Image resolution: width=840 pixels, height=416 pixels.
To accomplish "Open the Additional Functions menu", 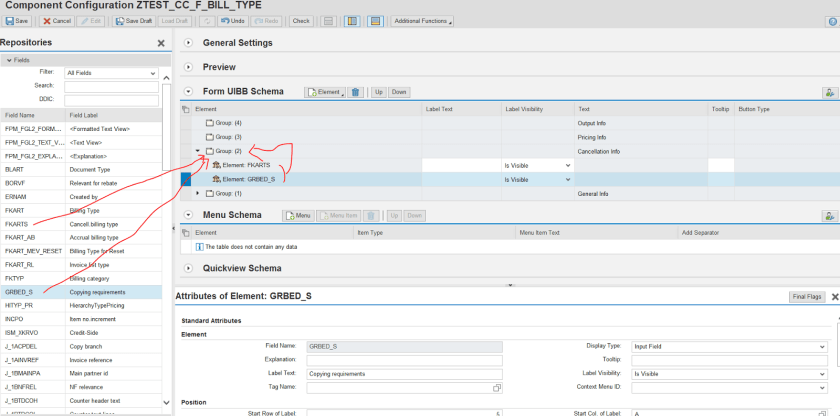I will pyautogui.click(x=422, y=21).
